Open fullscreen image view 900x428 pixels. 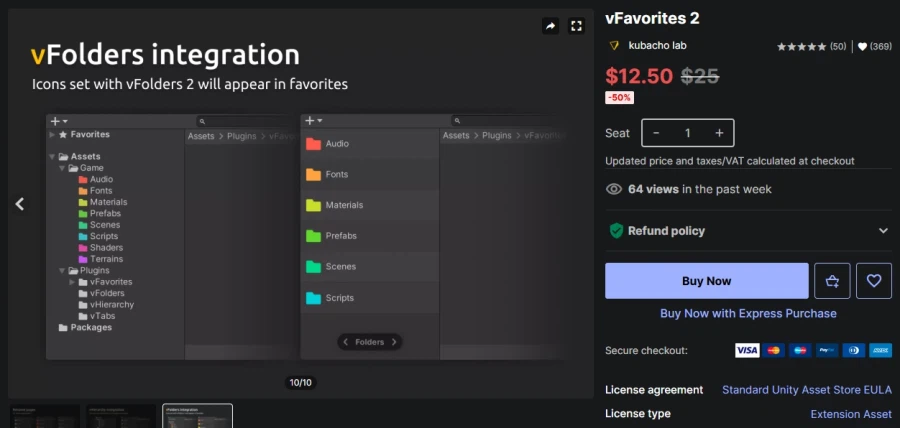(576, 26)
